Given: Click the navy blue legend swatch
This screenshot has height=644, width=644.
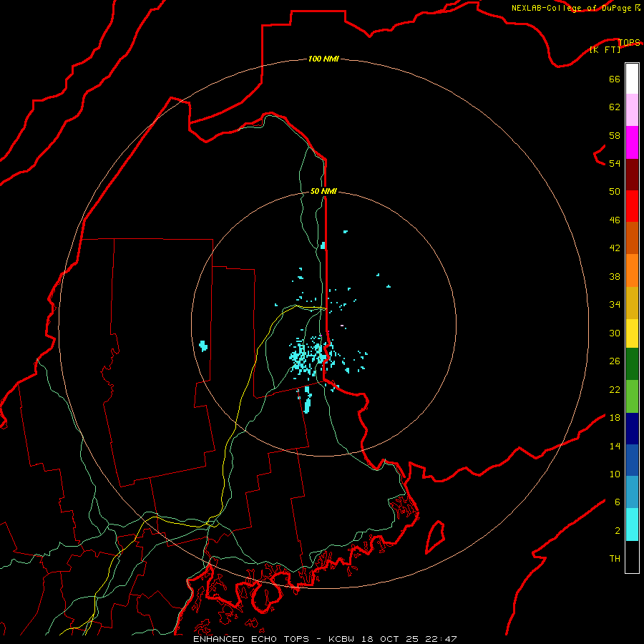Looking at the screenshot, I should click(x=632, y=429).
